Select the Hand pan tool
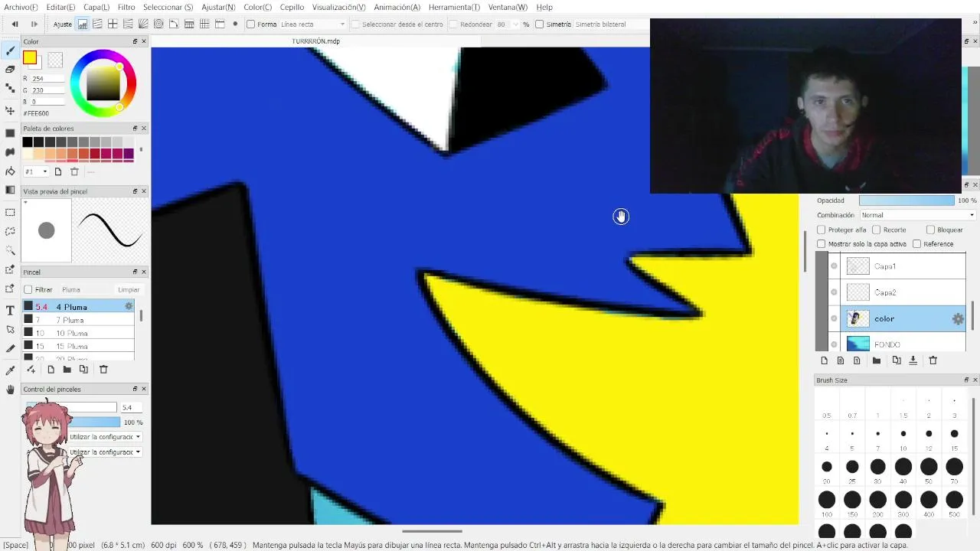The width and height of the screenshot is (980, 551). pyautogui.click(x=10, y=390)
